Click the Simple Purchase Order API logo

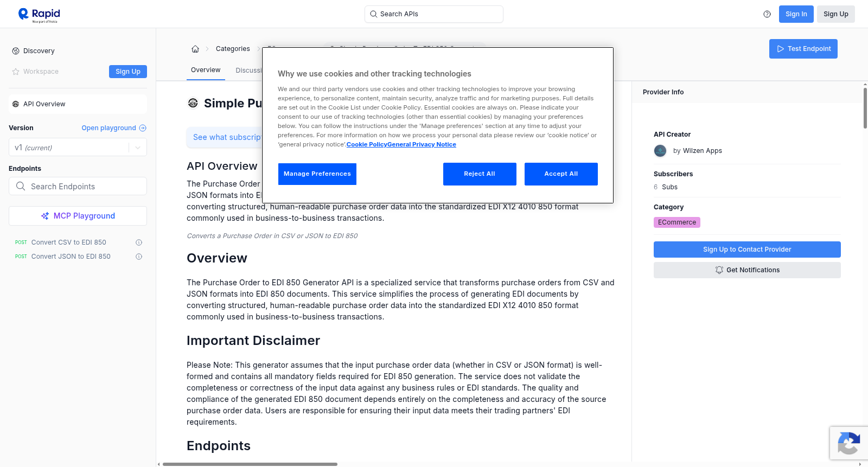click(193, 103)
